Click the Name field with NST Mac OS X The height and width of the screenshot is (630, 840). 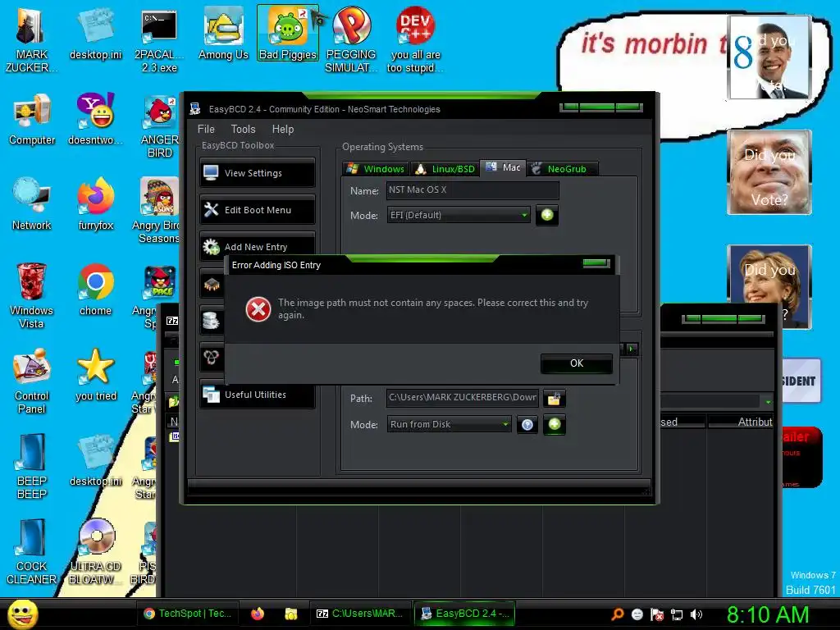click(472, 190)
